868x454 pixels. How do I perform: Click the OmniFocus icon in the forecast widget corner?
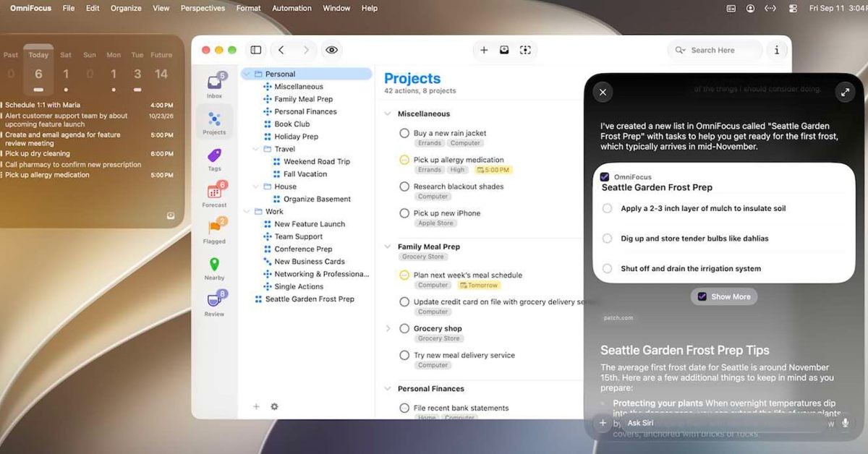[x=171, y=215]
